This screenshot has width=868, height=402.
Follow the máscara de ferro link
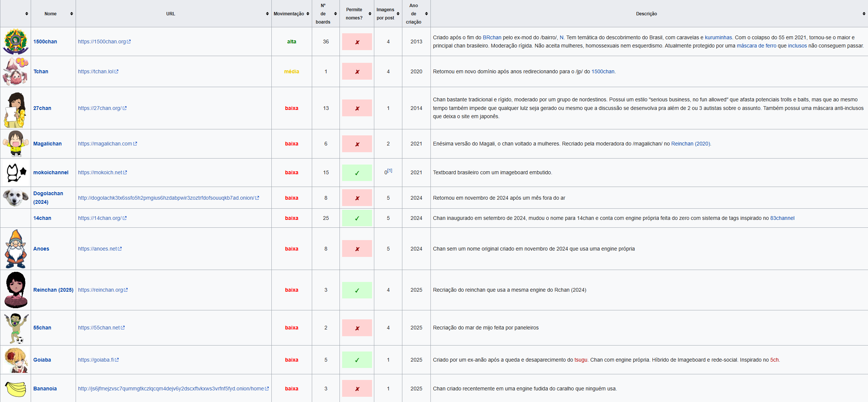756,46
